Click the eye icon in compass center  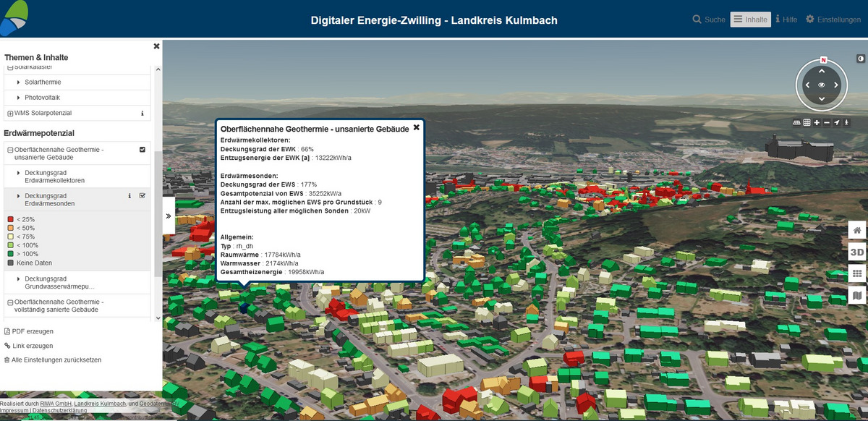point(822,85)
